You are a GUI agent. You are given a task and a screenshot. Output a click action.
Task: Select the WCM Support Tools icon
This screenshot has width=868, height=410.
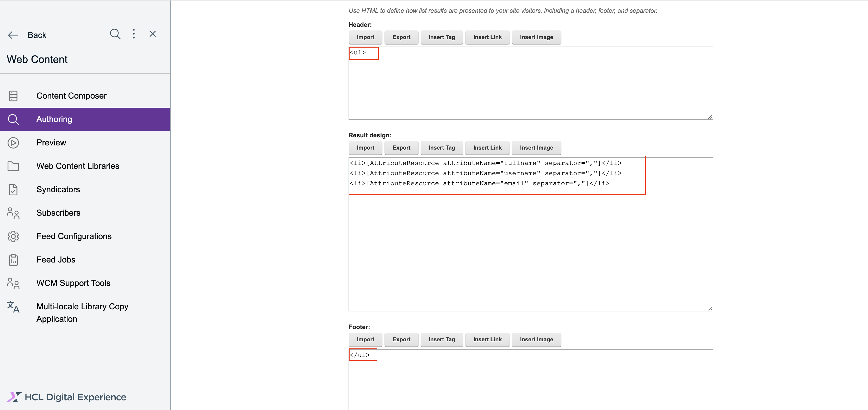[13, 283]
